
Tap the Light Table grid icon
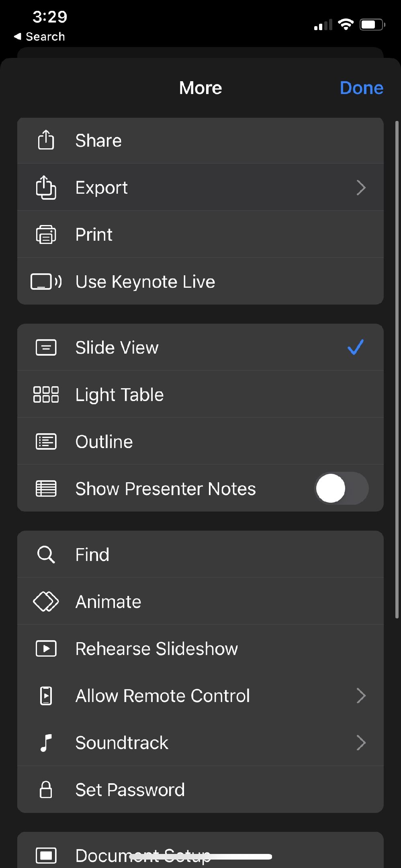(x=46, y=395)
